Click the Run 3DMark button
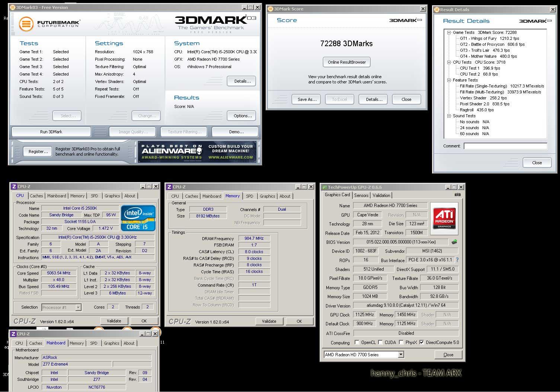 51,132
